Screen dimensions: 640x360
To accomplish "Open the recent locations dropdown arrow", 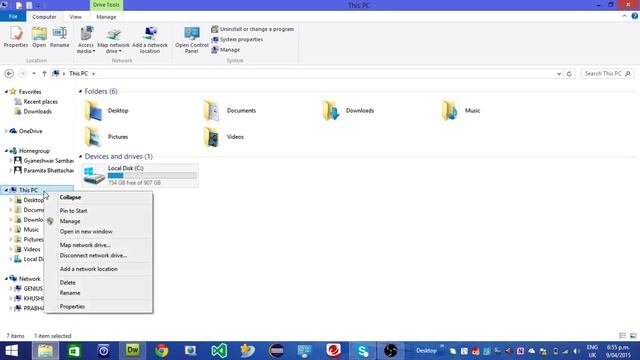I will 34,73.
